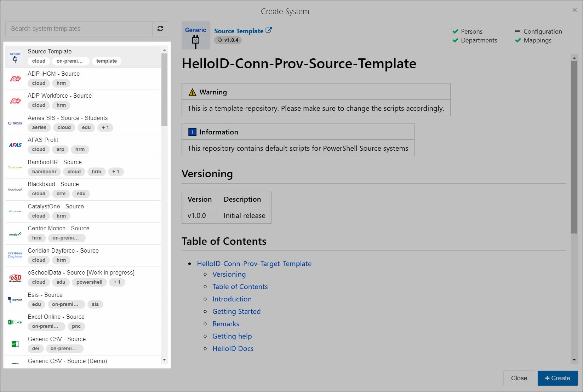Click the Source Template plug icon in list
This screenshot has width=583, height=392.
click(x=15, y=58)
